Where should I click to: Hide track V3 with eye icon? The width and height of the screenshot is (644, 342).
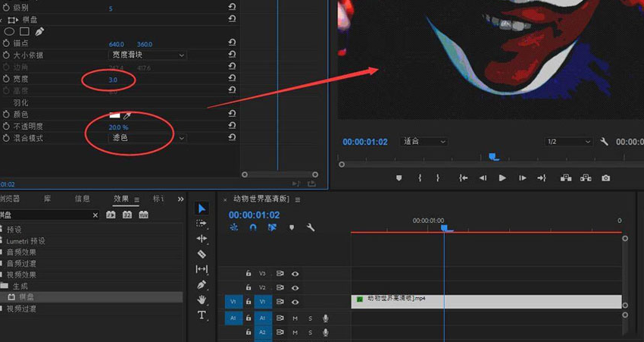[295, 274]
